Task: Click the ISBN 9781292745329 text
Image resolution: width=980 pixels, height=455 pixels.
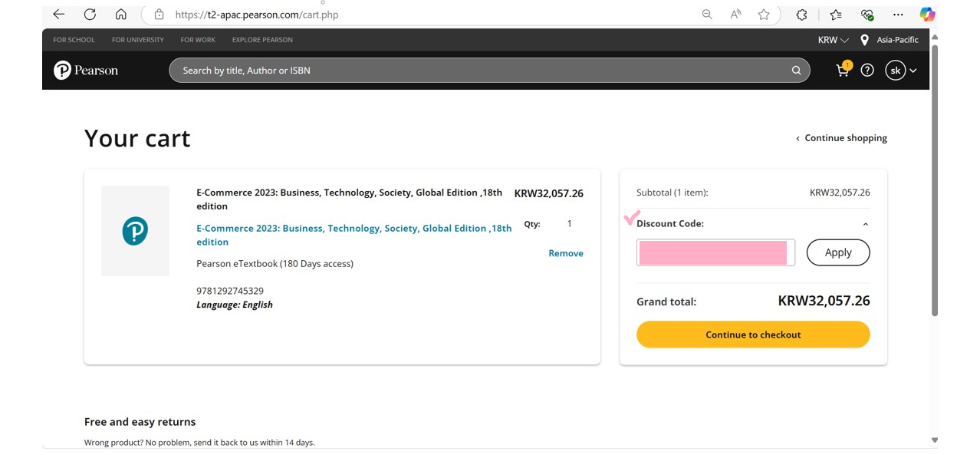Action: coord(230,291)
